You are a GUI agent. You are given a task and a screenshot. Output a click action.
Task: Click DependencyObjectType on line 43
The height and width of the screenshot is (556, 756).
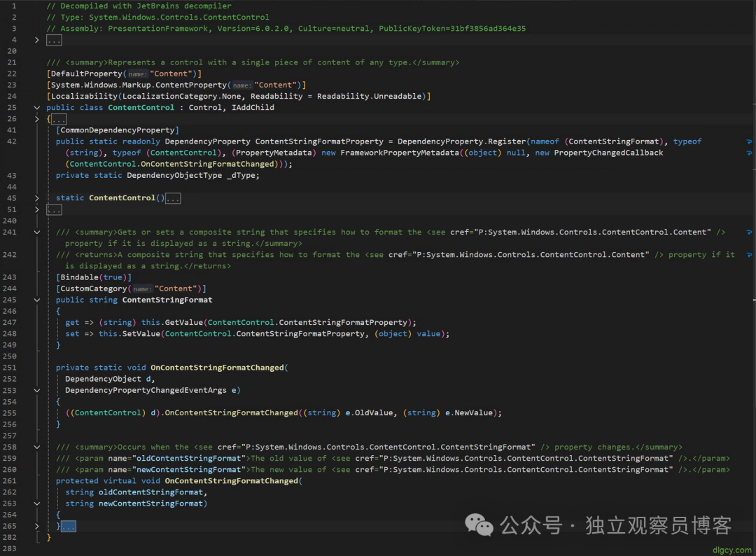pos(174,176)
